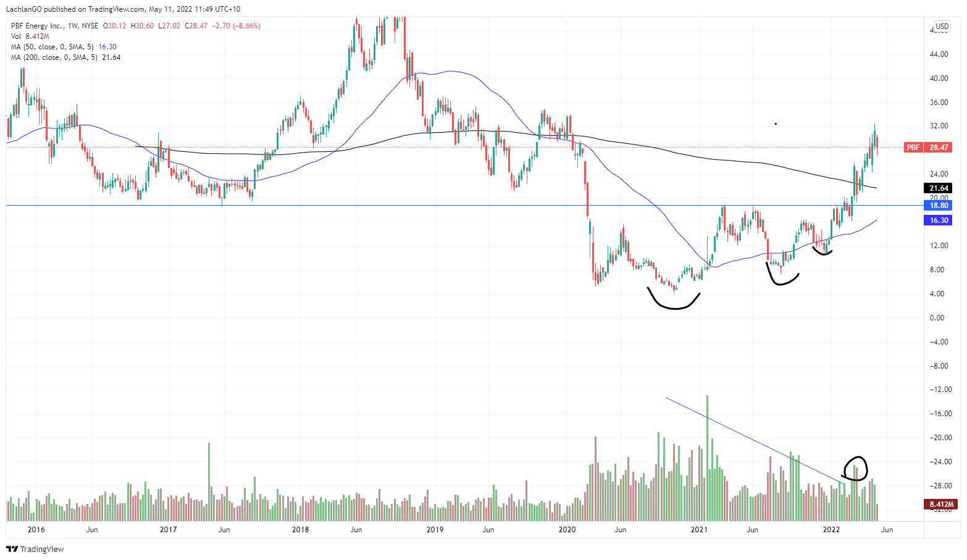Click the −16.00 price axis label

[940, 414]
